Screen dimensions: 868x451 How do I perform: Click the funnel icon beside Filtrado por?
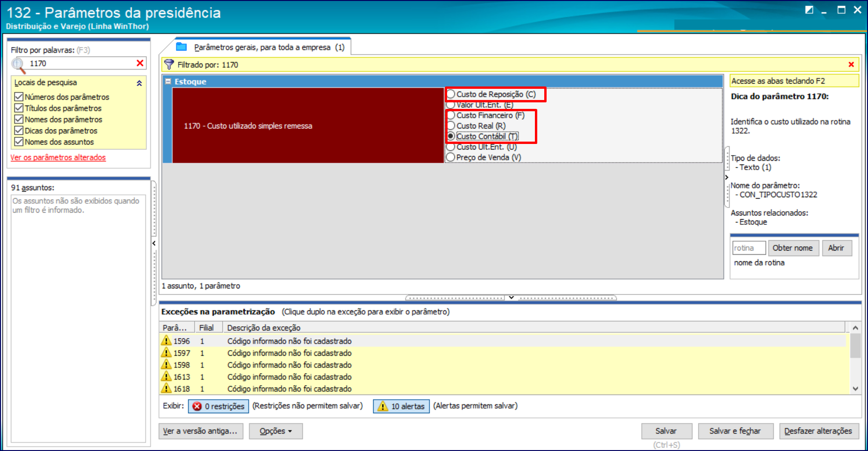coord(169,64)
